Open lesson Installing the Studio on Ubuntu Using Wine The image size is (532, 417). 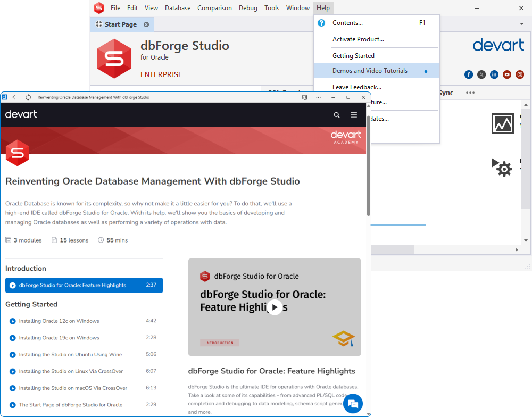click(x=84, y=355)
